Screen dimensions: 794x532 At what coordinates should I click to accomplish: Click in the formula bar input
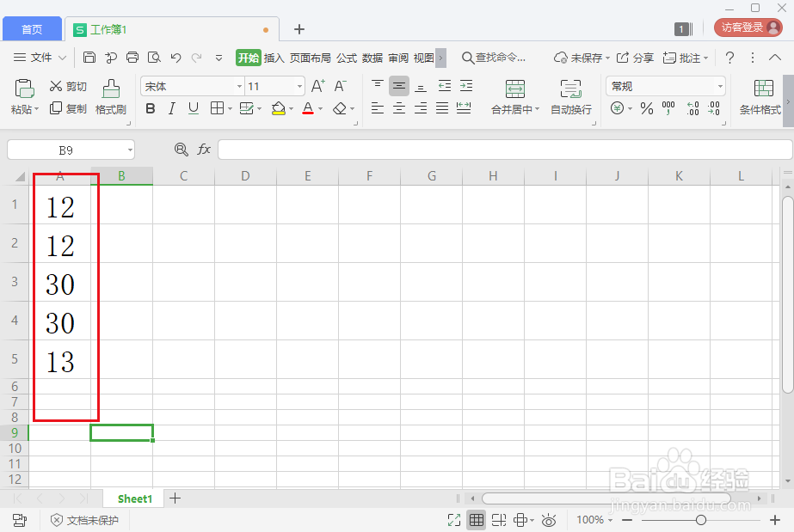(505, 150)
